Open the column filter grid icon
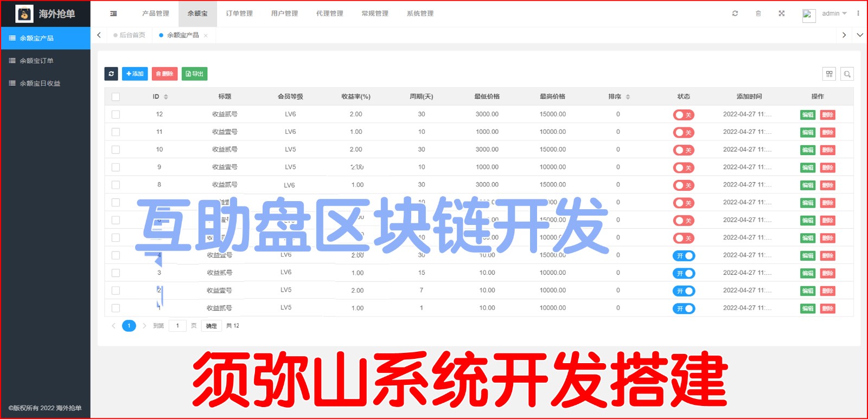Screen dimensions: 868x419 pos(829,74)
